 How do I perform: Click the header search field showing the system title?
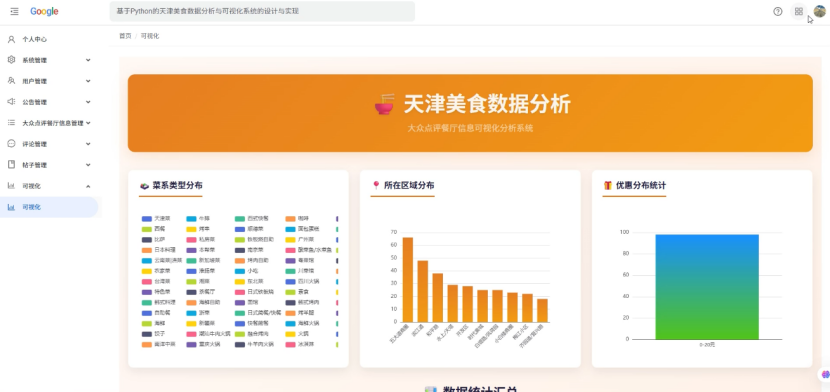coord(262,11)
